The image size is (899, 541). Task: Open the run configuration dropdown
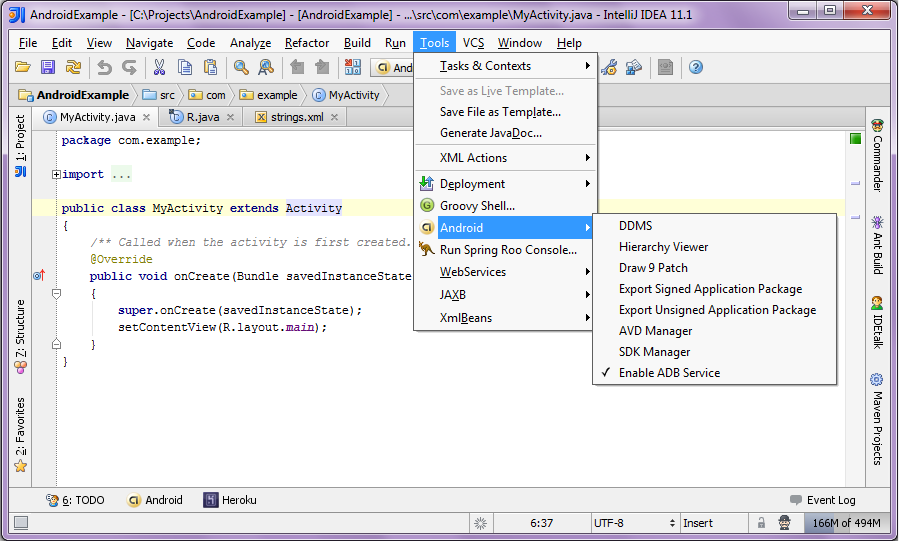(x=393, y=68)
